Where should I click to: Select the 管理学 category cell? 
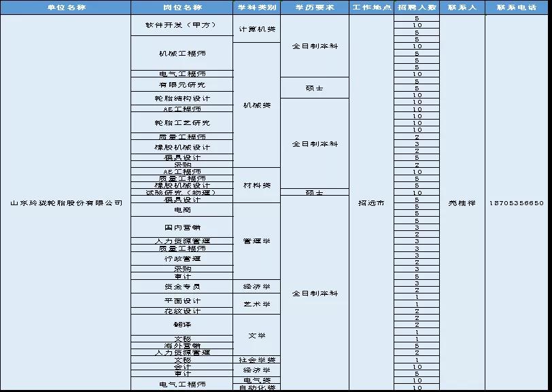coord(257,241)
